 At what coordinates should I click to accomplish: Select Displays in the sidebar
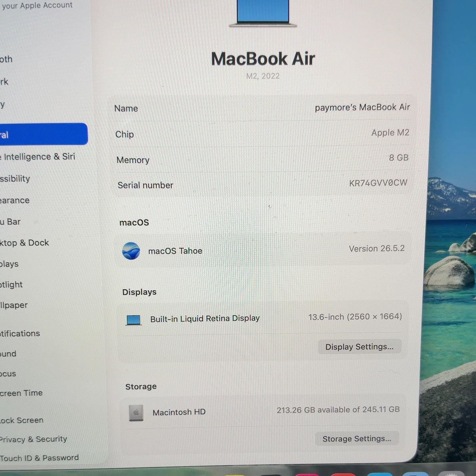pyautogui.click(x=10, y=264)
